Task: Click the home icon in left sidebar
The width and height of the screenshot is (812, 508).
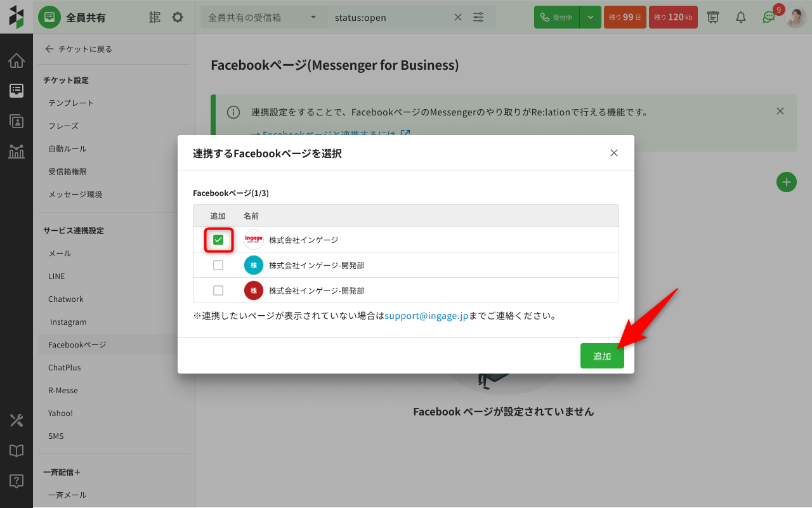Action: click(x=16, y=61)
